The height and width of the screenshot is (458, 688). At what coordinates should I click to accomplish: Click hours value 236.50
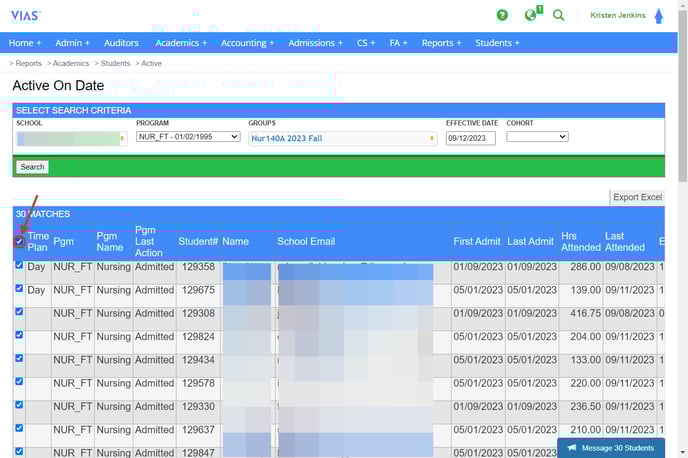[585, 406]
